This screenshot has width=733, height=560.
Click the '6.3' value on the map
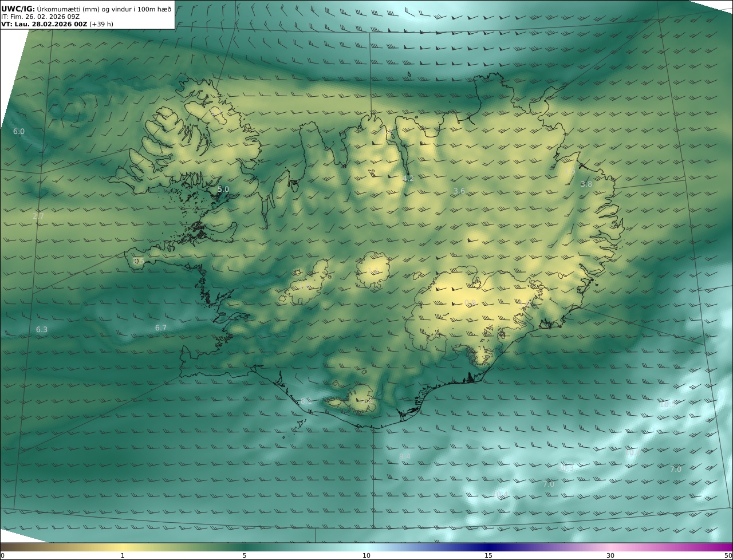42,330
